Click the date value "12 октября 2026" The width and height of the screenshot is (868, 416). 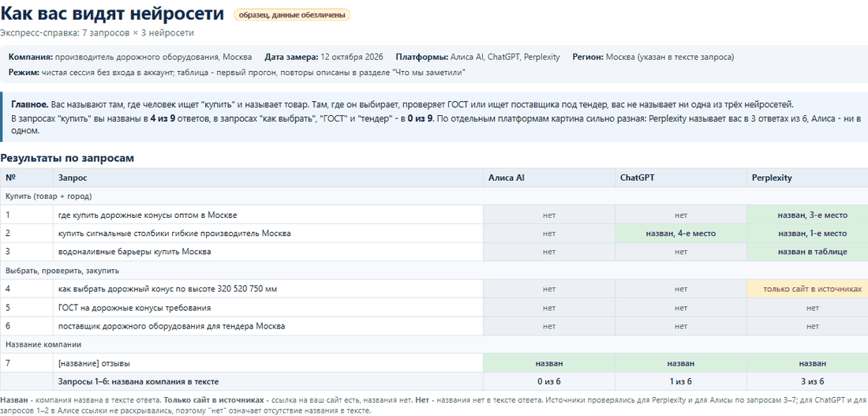click(351, 57)
